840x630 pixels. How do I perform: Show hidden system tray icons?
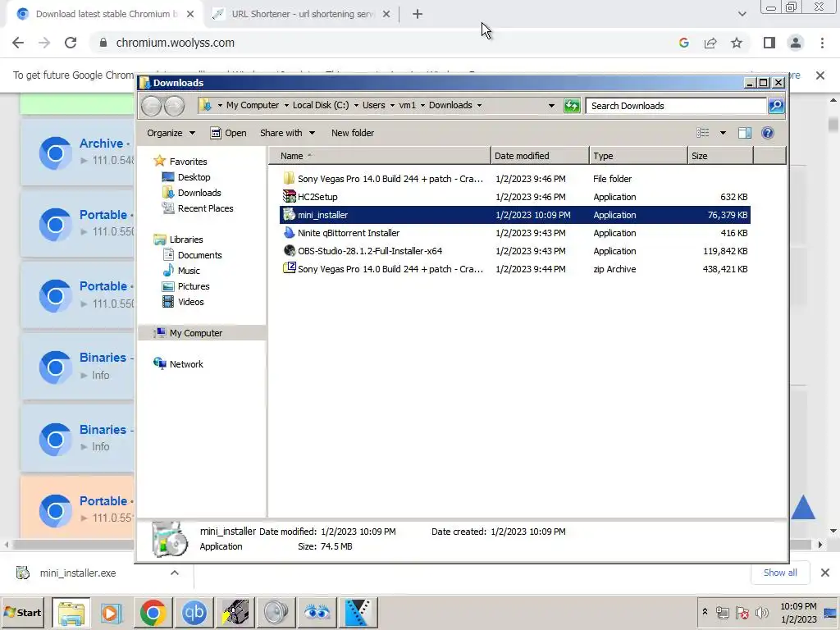coord(705,612)
